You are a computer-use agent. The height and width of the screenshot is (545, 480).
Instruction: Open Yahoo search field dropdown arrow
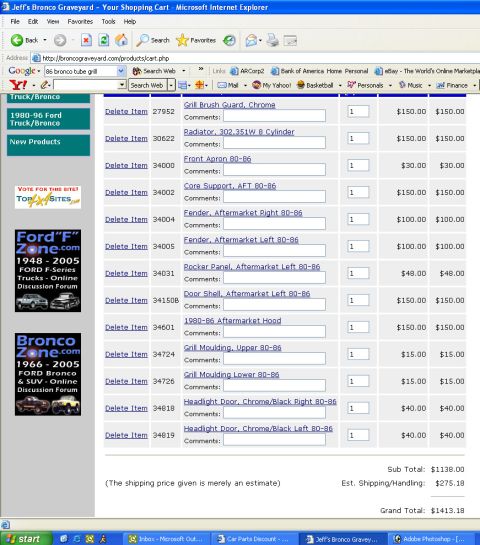(x=122, y=85)
